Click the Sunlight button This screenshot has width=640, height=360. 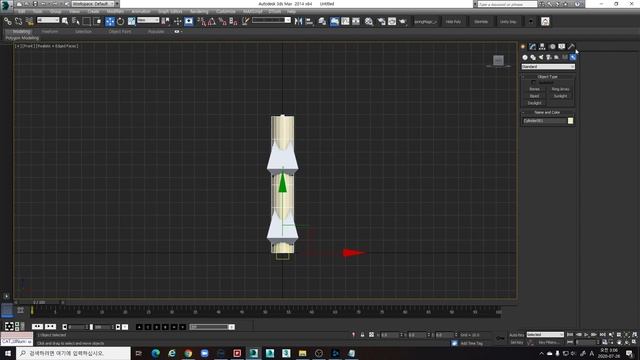click(x=560, y=96)
